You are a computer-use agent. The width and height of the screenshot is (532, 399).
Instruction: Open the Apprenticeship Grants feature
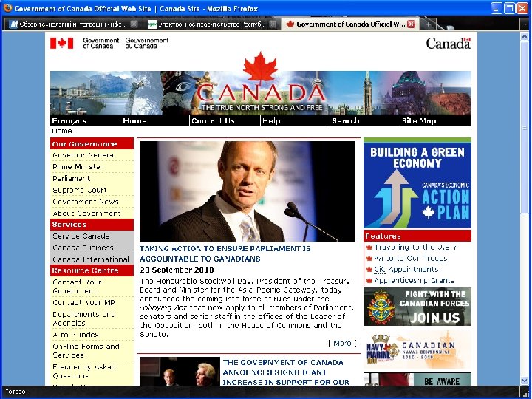414,281
